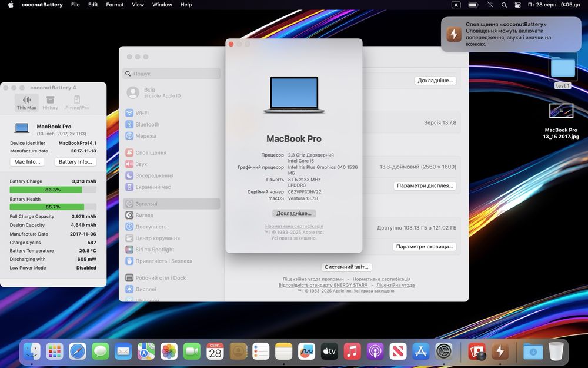Switch to History tab in coconutBattery
The image size is (588, 368).
50,102
